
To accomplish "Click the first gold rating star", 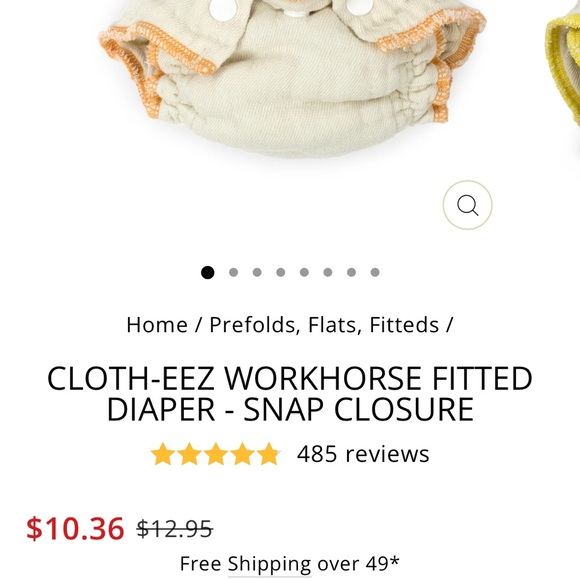I will click(x=162, y=454).
